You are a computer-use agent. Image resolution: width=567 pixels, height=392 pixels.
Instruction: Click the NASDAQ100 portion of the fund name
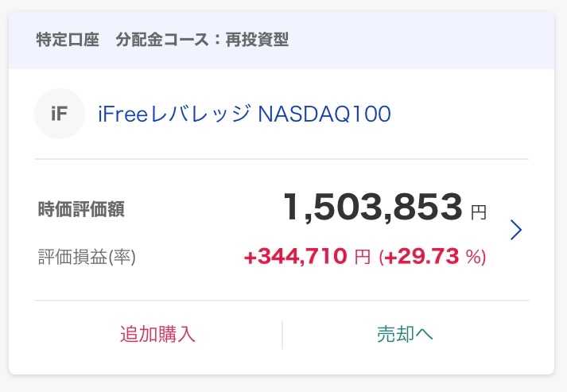pos(324,114)
